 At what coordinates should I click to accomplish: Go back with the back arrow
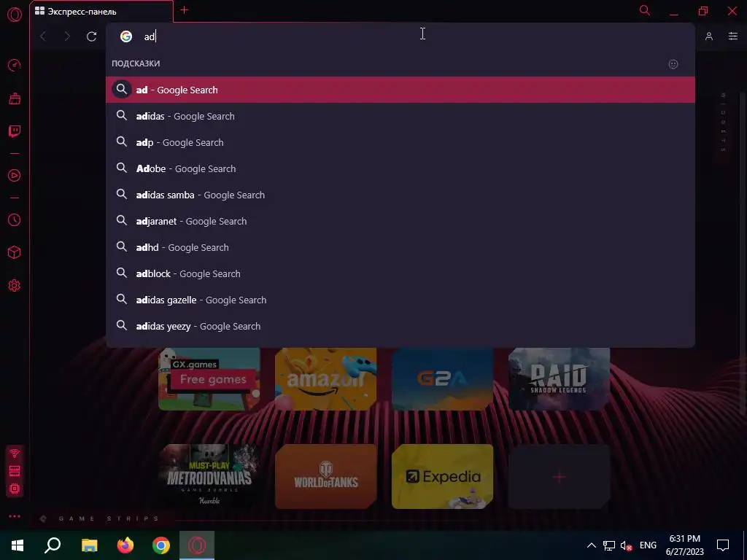click(x=43, y=36)
